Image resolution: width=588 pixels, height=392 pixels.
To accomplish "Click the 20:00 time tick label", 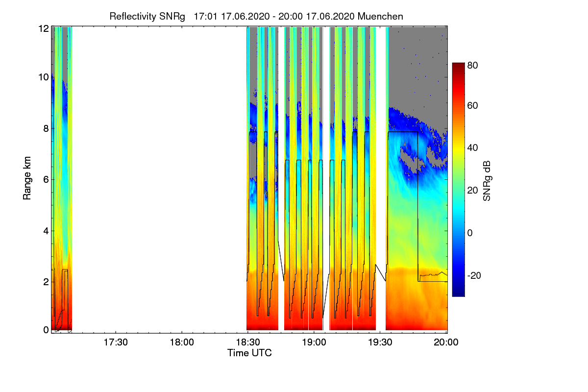I will point(446,343).
